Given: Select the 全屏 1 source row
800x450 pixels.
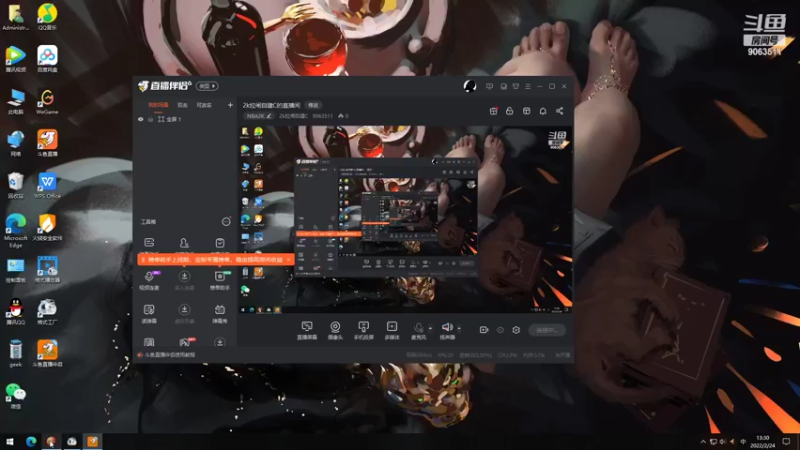Looking at the screenshot, I should point(186,119).
